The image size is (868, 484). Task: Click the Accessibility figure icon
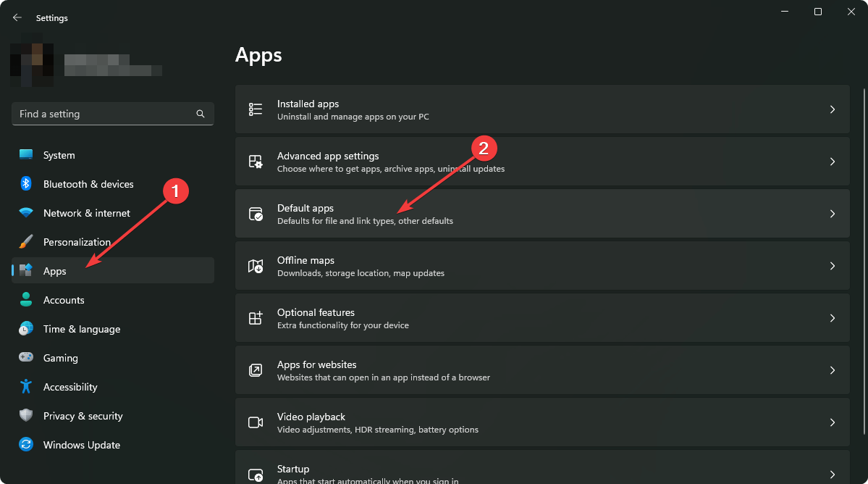[26, 386]
